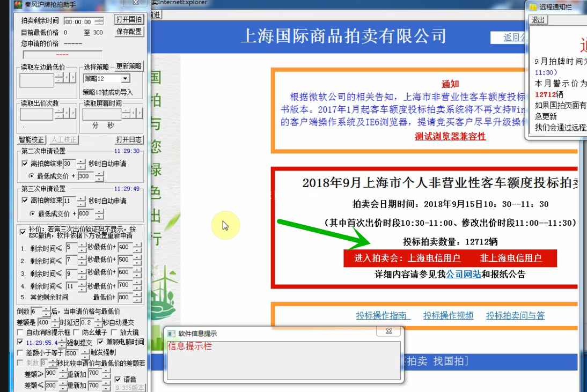The width and height of the screenshot is (587, 392).
Task: Enable 防幺蛾子 checkbox
Action: 76,332
